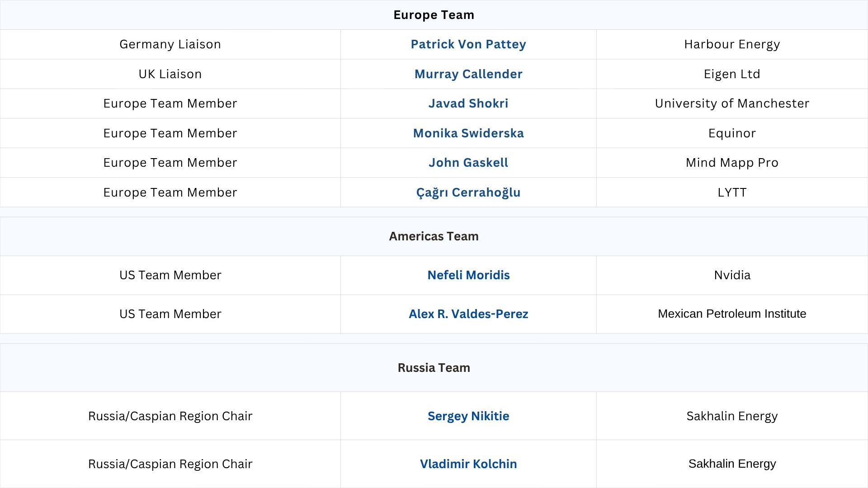
Task: Click the Americas Team section header
Action: click(x=434, y=236)
